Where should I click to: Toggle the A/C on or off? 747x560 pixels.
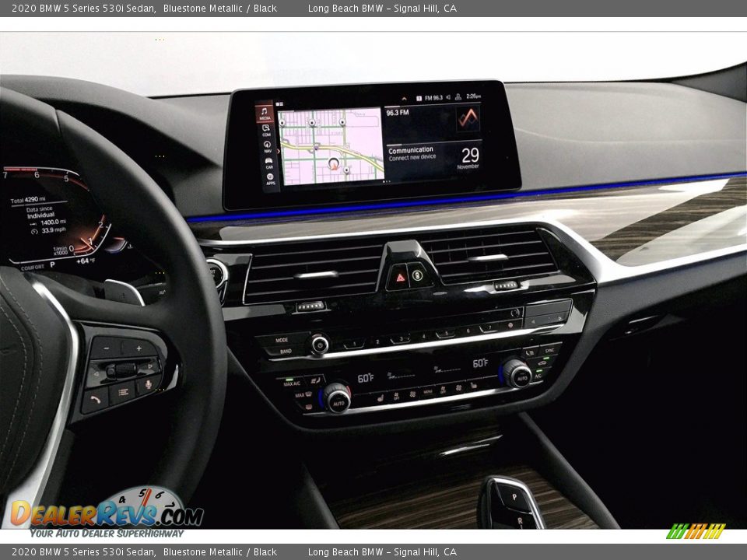tap(537, 376)
